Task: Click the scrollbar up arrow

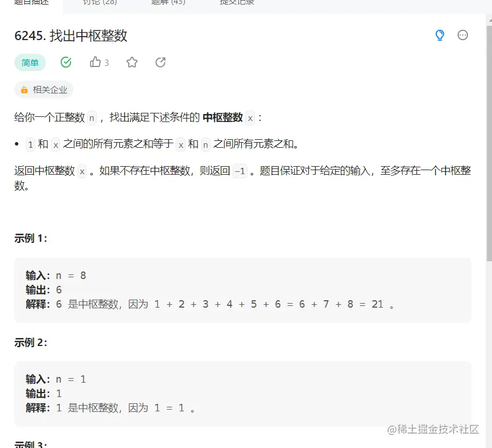Action: tap(490, 21)
